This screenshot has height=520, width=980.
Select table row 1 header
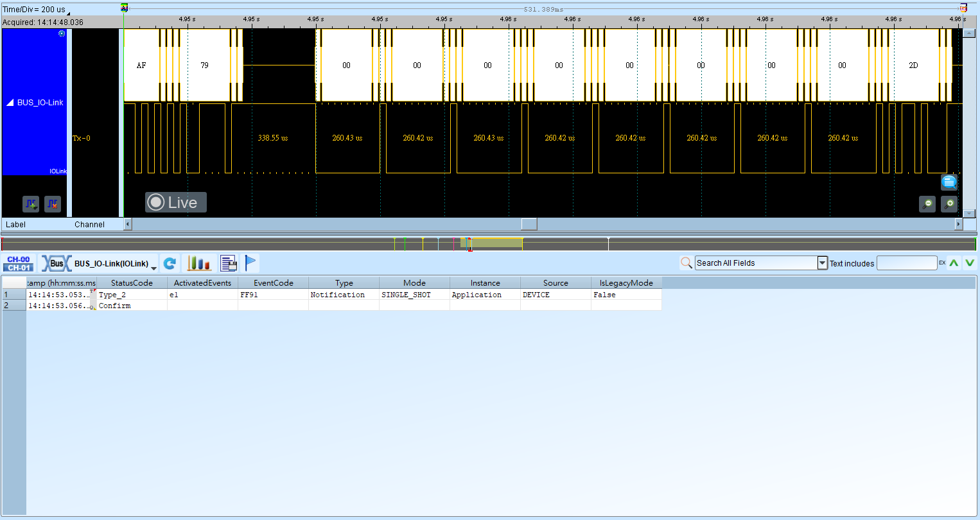(13, 295)
